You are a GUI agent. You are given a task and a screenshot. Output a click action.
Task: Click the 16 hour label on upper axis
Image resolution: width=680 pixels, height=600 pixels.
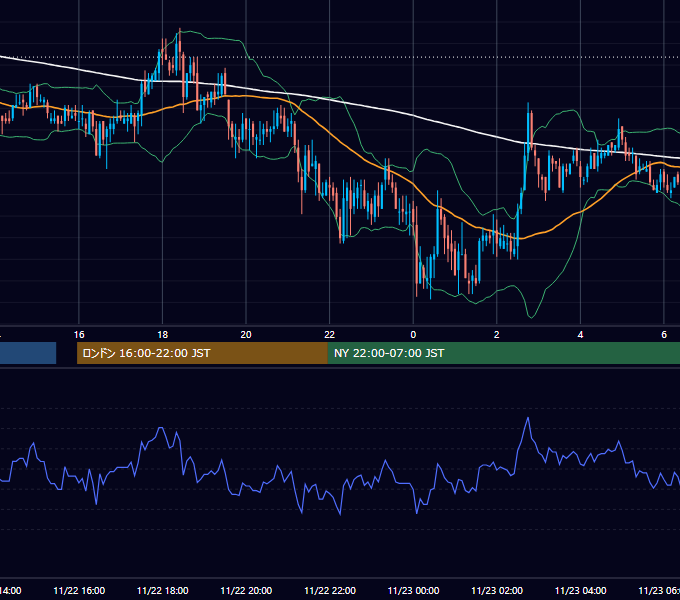pyautogui.click(x=79, y=335)
